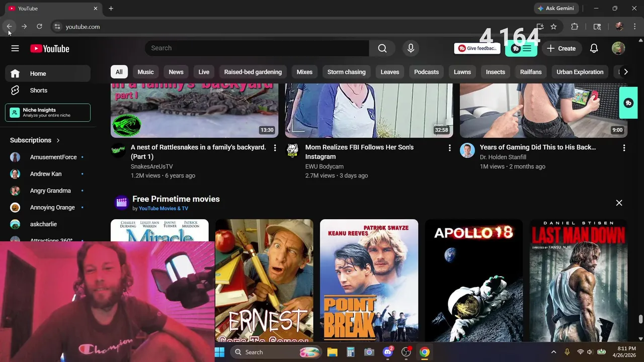This screenshot has height=362, width=644.
Task: Open Niche Insights panel
Action: coord(48,113)
